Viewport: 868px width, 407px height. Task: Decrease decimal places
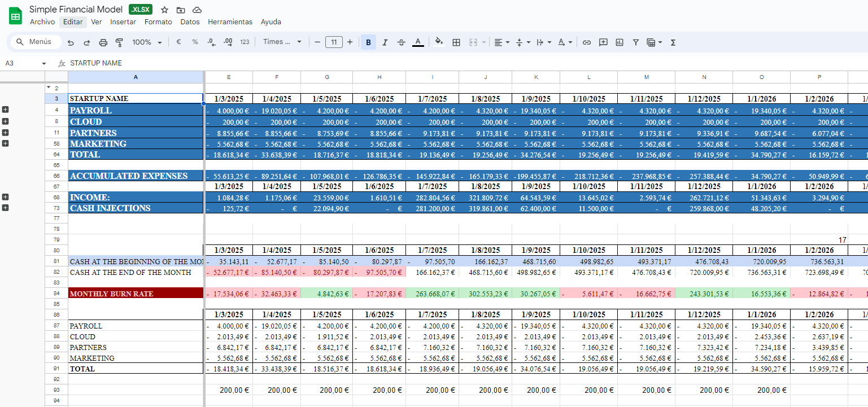click(x=210, y=42)
